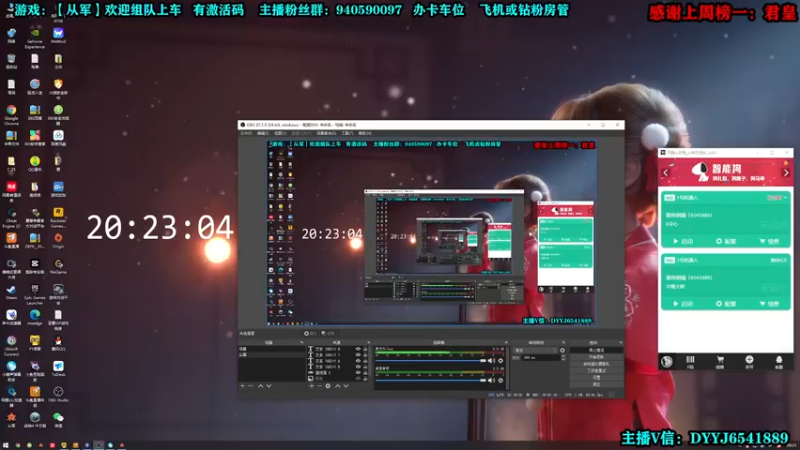
Task: Click the 配置 button on the 1号机器人 card
Action: pyautogui.click(x=726, y=241)
